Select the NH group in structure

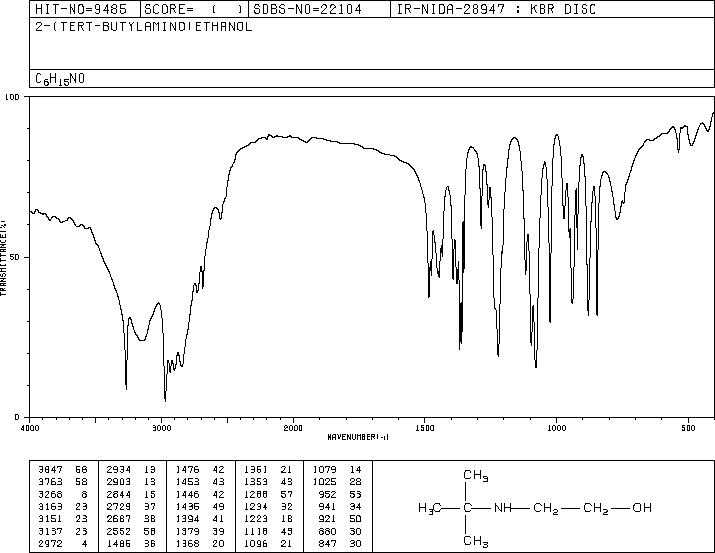click(x=503, y=508)
